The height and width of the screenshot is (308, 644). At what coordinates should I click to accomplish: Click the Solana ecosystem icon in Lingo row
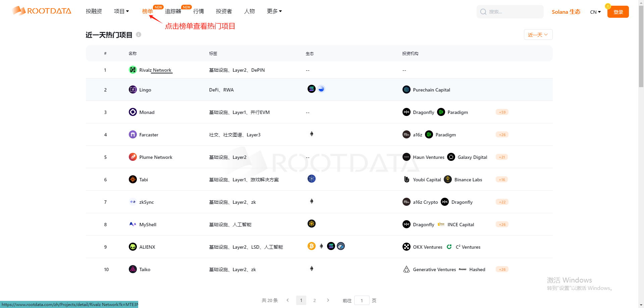(x=312, y=89)
